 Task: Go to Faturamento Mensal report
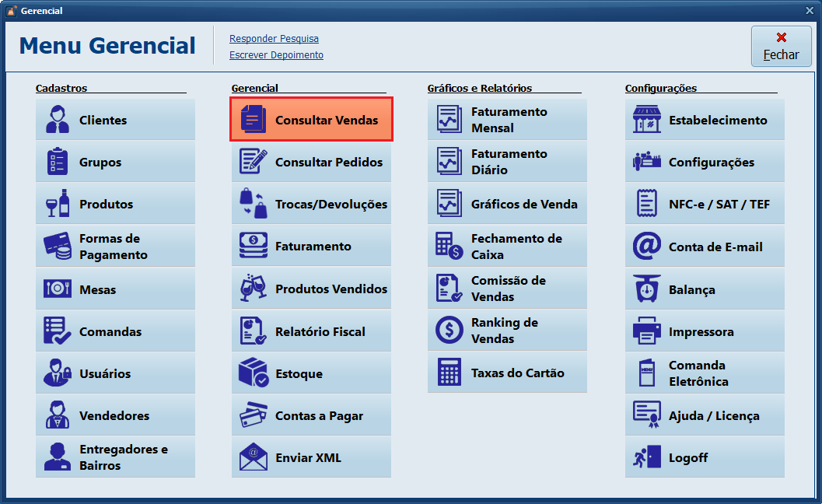tap(507, 120)
